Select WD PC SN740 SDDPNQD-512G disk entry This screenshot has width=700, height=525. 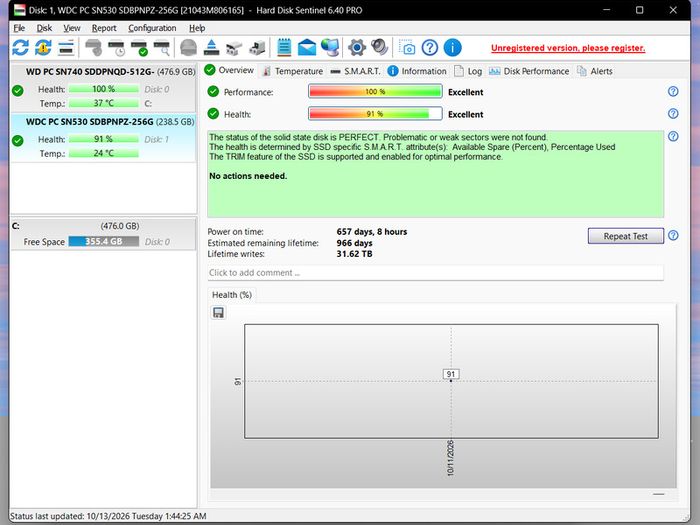[103, 88]
